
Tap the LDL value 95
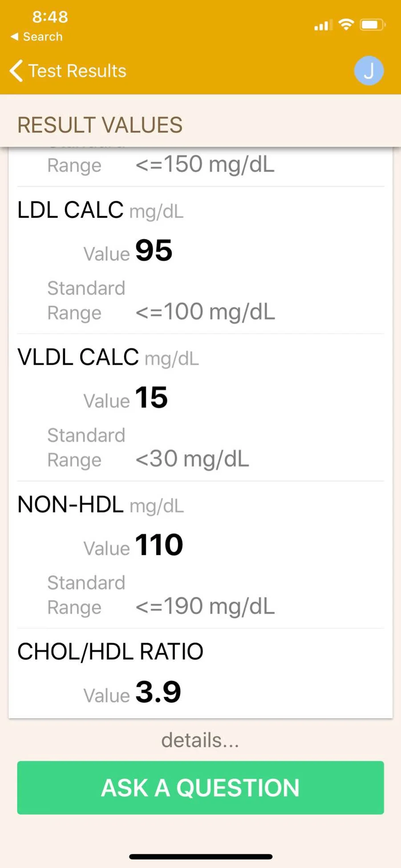(154, 250)
